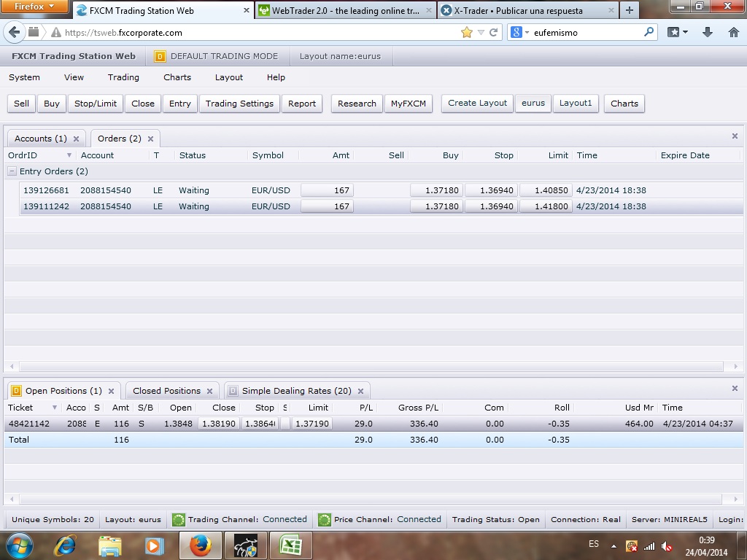Image resolution: width=747 pixels, height=560 pixels.
Task: Close the Simple Dealing Rates tab
Action: tap(360, 391)
